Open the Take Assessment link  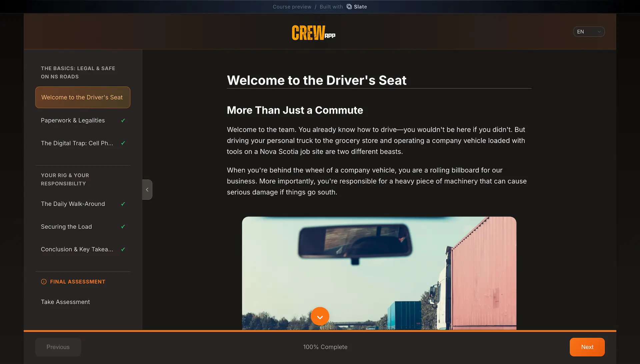point(65,302)
